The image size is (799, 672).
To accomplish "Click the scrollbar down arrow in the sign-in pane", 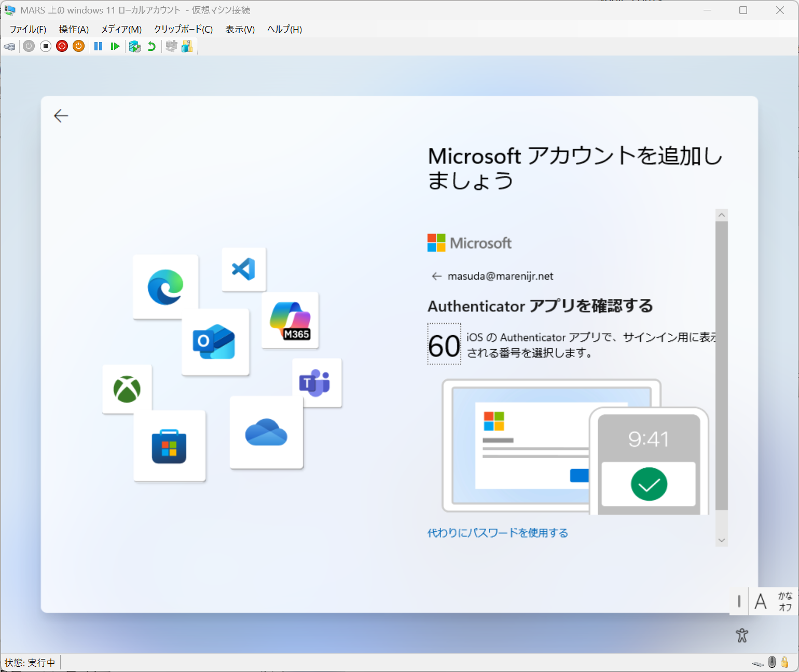I will click(x=721, y=540).
